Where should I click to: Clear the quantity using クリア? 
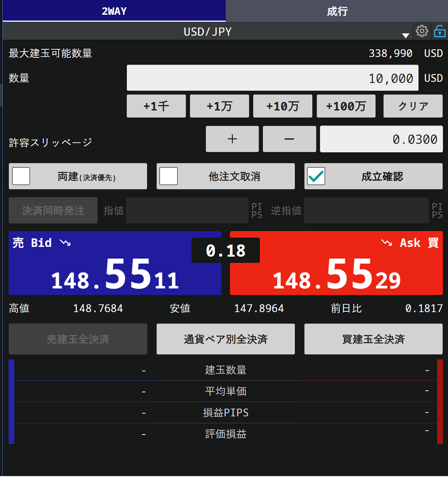413,106
